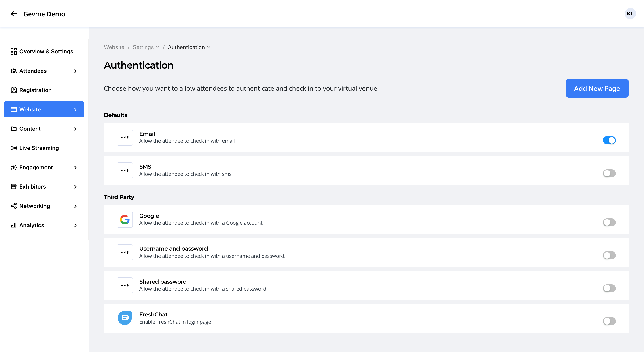
Task: Click the FreshChat chat bubble icon
Action: pyautogui.click(x=125, y=318)
